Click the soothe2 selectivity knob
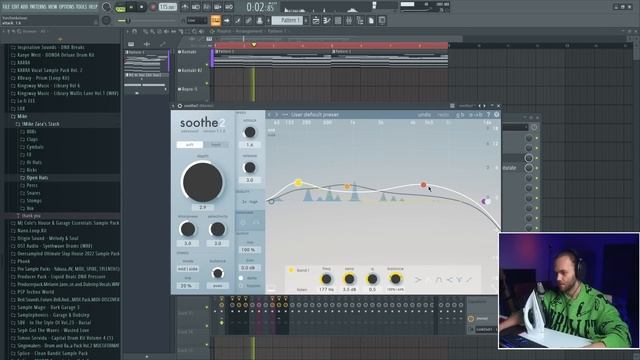Screen dimensions: 640x360 coord(218,229)
